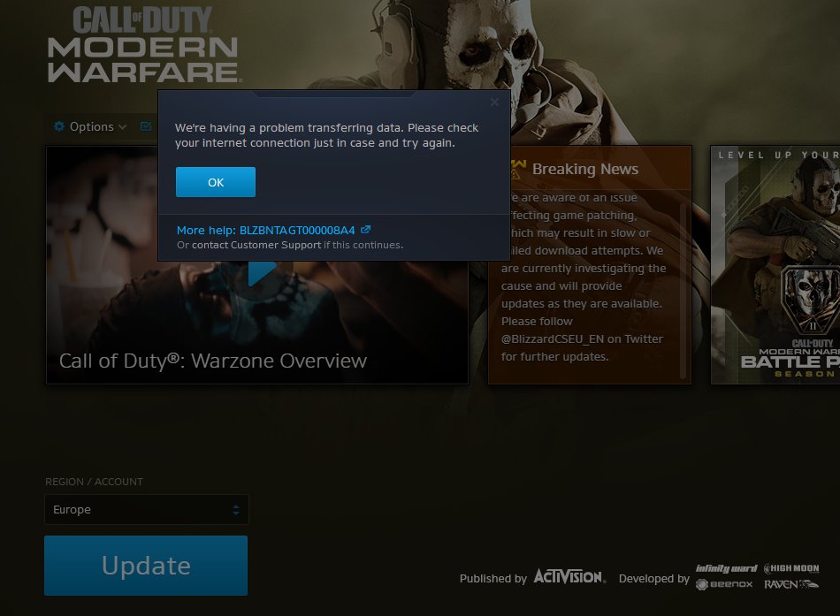Click the Infinity Ward logo
The width and height of the screenshot is (840, 616).
pyautogui.click(x=726, y=568)
